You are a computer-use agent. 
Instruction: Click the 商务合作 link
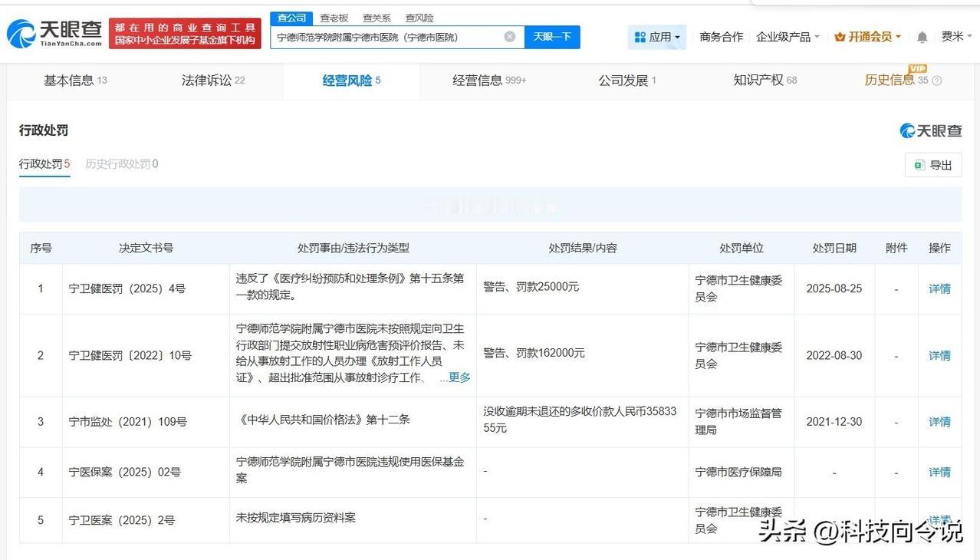point(721,37)
